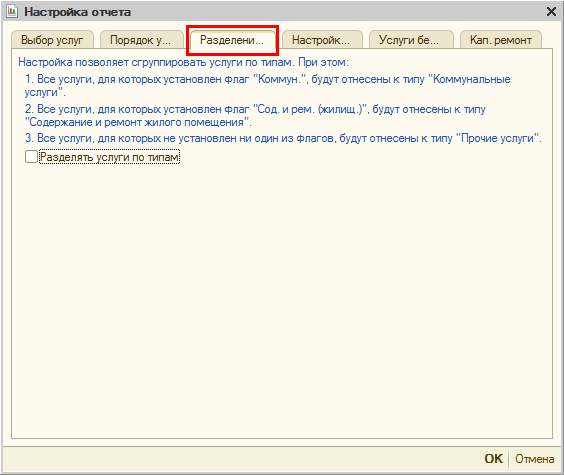The width and height of the screenshot is (564, 475).
Task: Close the Настройка отчета dialog
Action: [551, 12]
